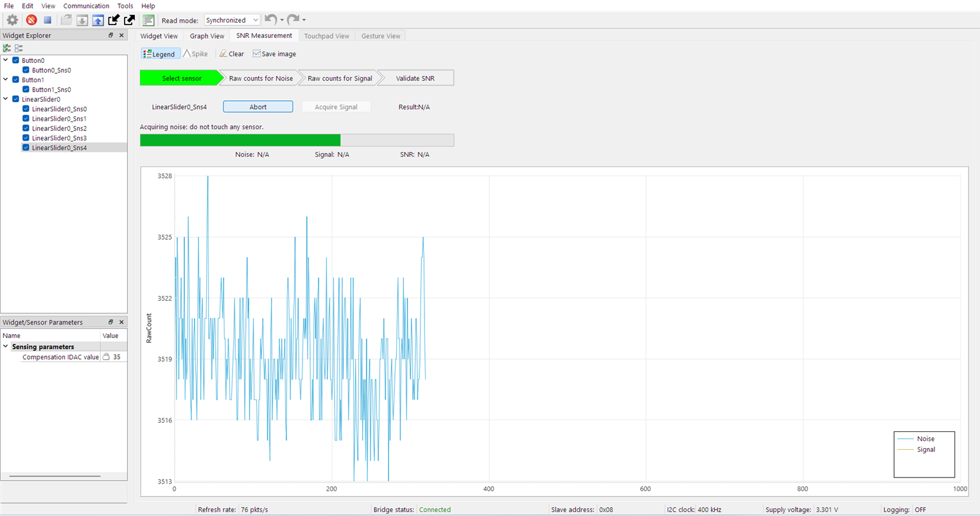
Task: Switch to the Touchpad View tab
Action: click(326, 36)
